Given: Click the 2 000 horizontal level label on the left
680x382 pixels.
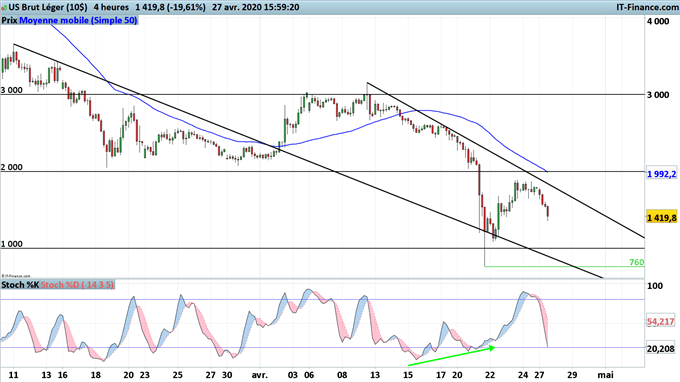Looking at the screenshot, I should coord(12,167).
